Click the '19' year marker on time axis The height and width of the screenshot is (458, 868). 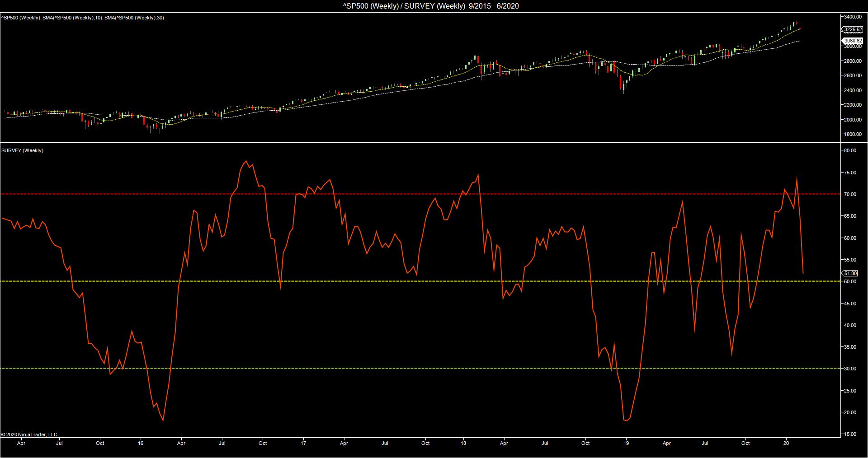click(626, 443)
